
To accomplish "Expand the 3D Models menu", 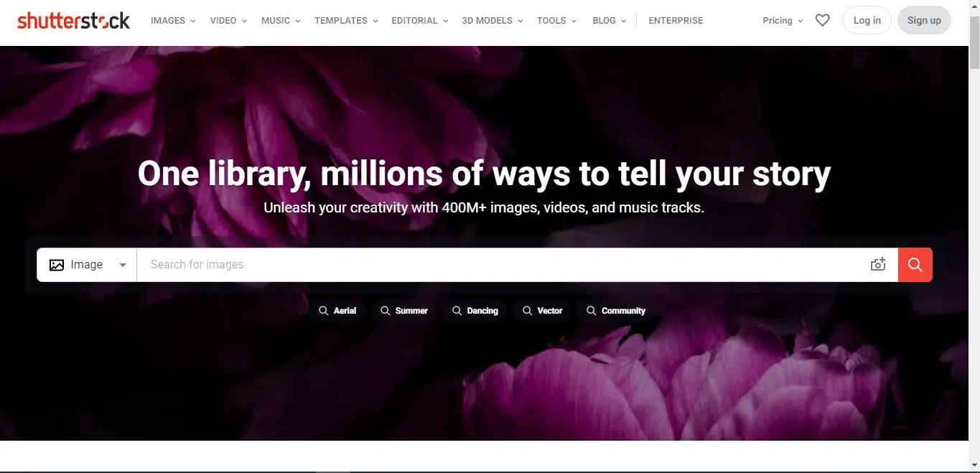I will (493, 21).
